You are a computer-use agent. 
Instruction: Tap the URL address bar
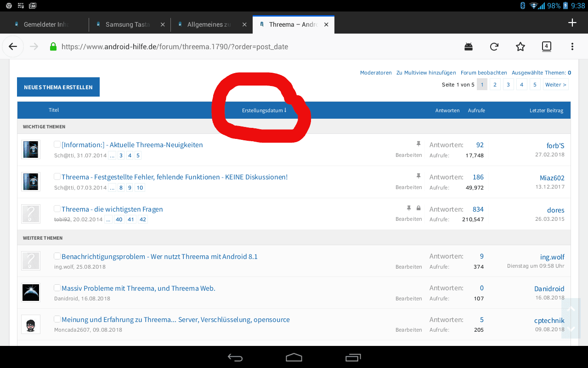[x=175, y=46]
